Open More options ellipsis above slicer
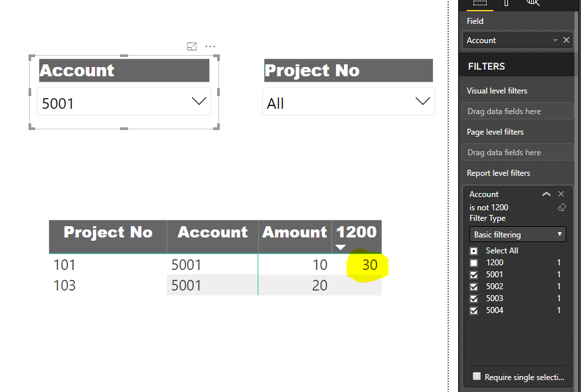This screenshot has width=581, height=392. click(210, 46)
